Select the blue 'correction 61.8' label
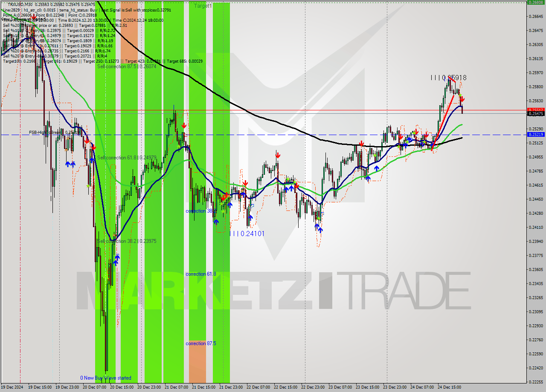This screenshot has height=392, width=546. pos(201,274)
